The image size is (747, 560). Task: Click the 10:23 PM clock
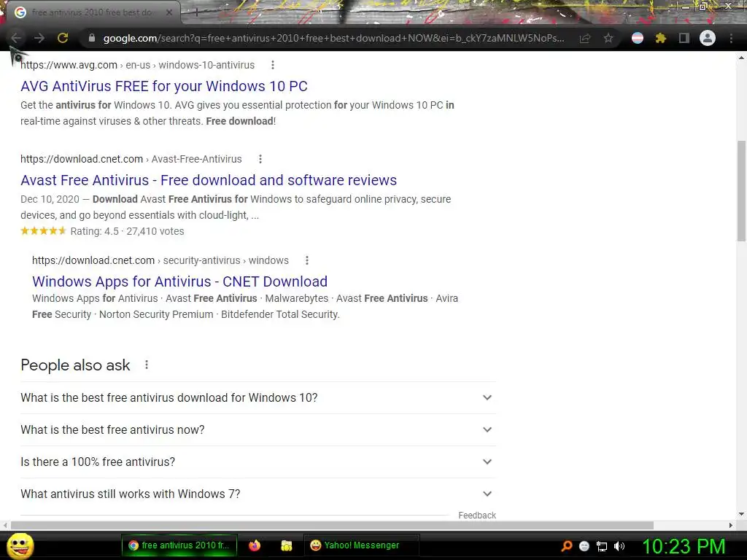coord(684,546)
